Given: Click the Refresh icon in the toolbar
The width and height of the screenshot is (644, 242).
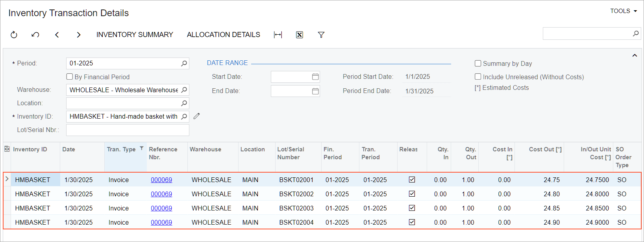Looking at the screenshot, I should 14,35.
